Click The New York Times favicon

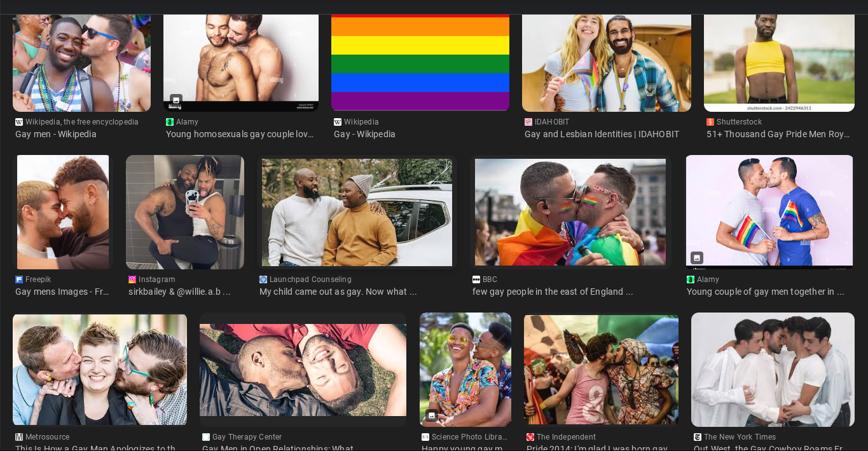click(x=698, y=437)
